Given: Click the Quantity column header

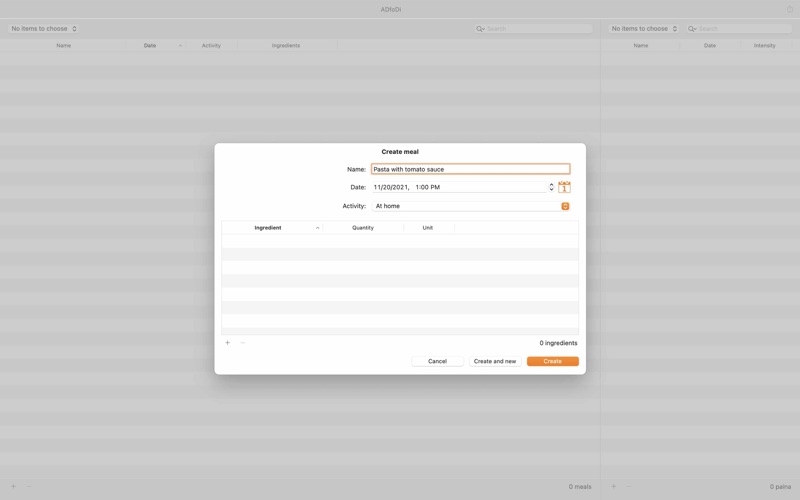Looking at the screenshot, I should (363, 228).
